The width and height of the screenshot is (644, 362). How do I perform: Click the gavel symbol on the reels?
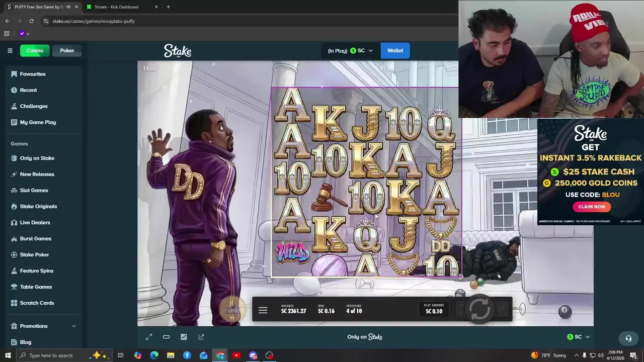click(328, 197)
